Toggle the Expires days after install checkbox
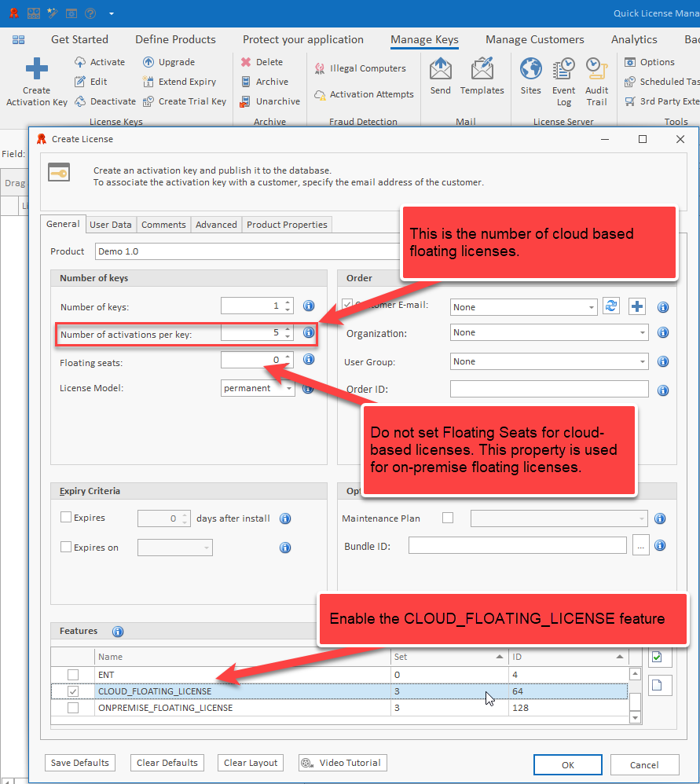 (65, 517)
